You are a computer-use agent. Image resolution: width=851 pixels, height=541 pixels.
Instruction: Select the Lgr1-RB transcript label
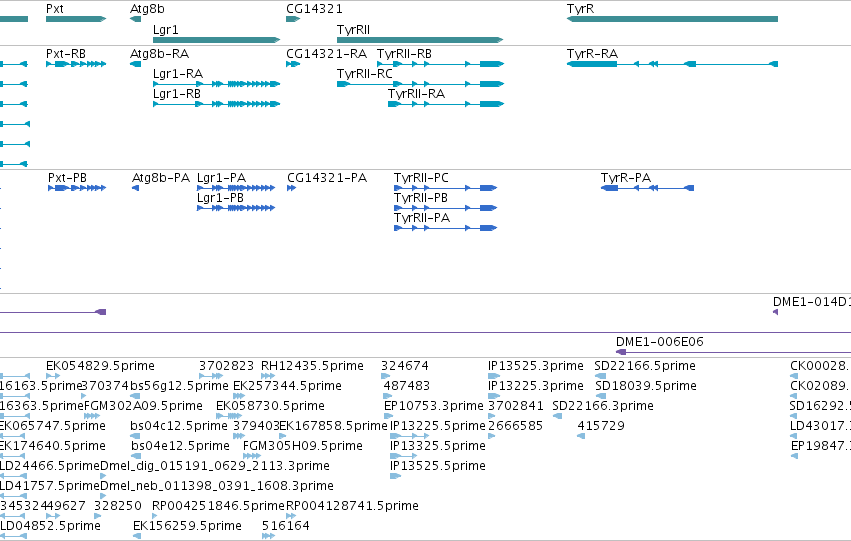(x=177, y=94)
